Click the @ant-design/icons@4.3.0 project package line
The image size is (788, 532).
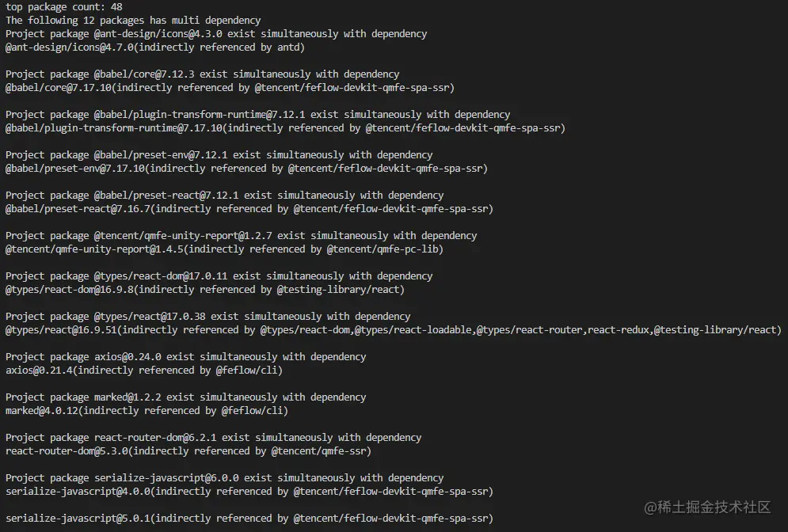click(x=216, y=34)
